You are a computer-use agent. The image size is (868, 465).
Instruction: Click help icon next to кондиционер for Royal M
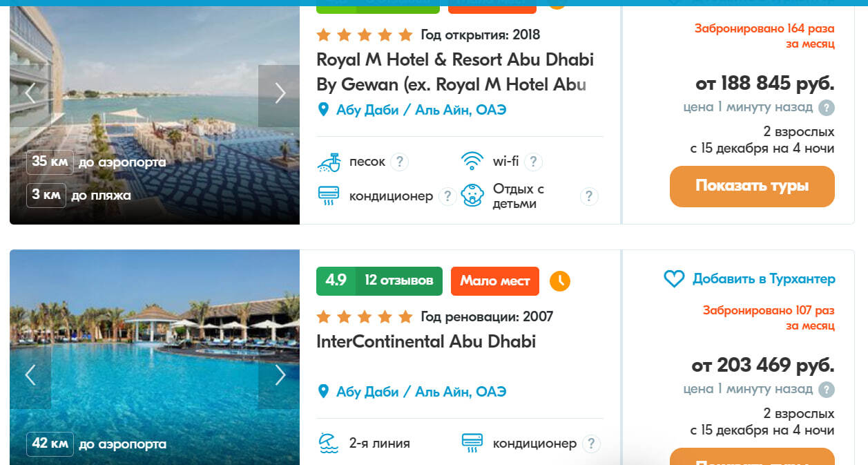click(447, 196)
